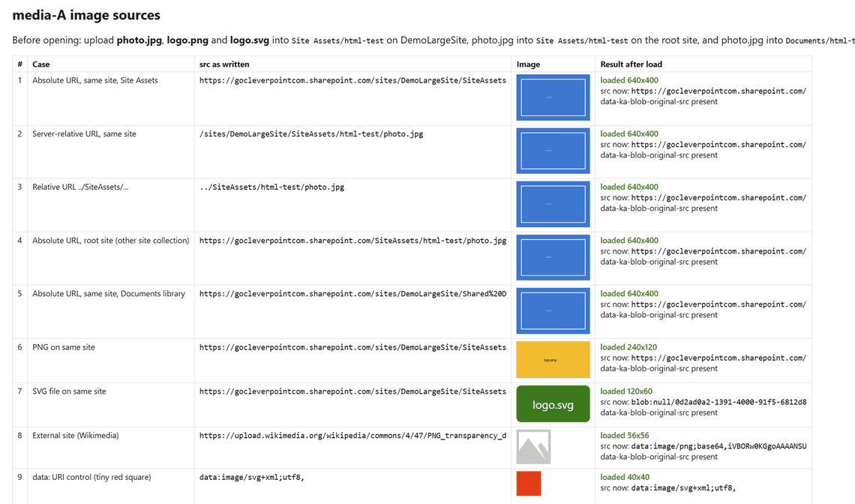Click 'src now' sharepoint line in row 2
The image size is (855, 504).
point(703,145)
